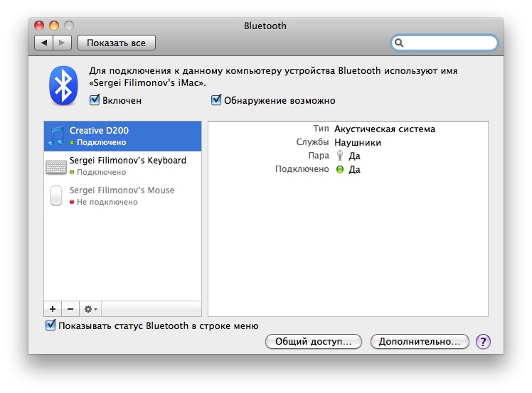Close the Bluetooth window with red button

point(39,26)
